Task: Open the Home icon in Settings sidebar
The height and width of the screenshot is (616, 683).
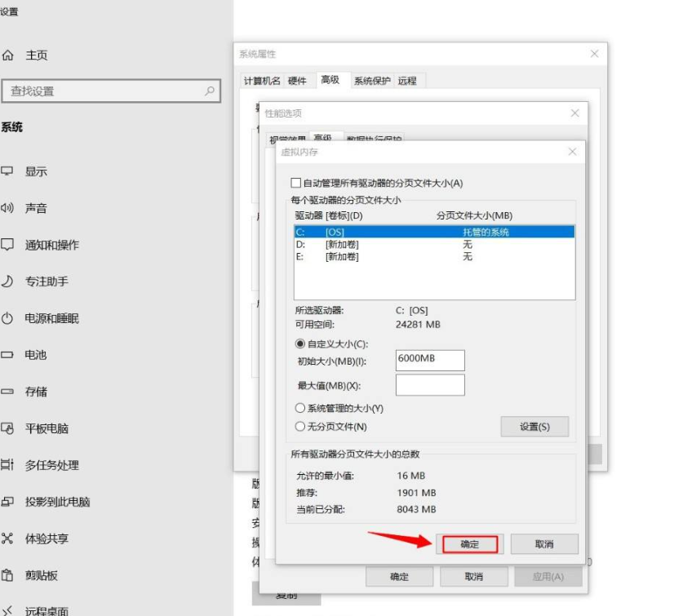Action: point(8,55)
